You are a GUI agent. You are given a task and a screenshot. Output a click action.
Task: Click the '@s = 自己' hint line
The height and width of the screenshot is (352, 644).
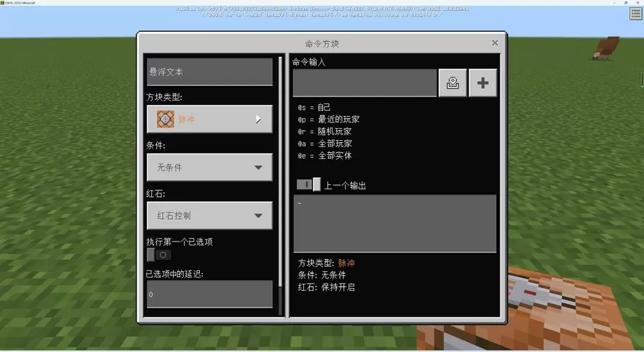click(x=314, y=107)
